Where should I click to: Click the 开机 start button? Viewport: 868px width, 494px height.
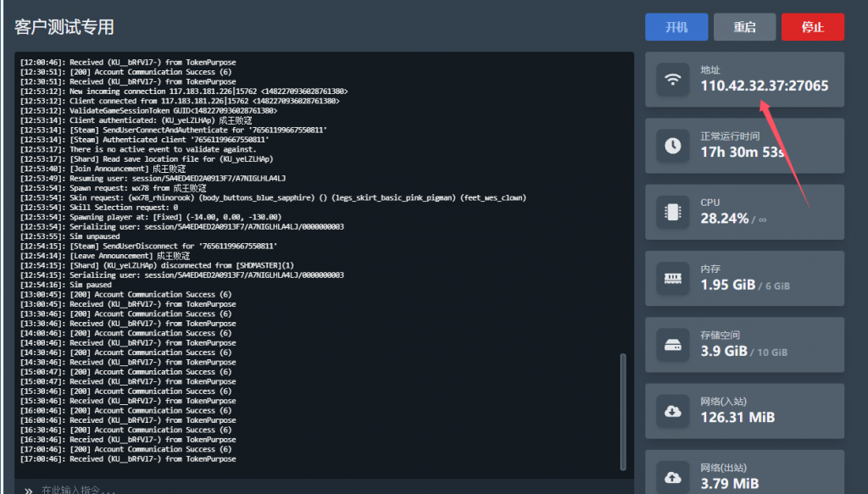(x=676, y=27)
